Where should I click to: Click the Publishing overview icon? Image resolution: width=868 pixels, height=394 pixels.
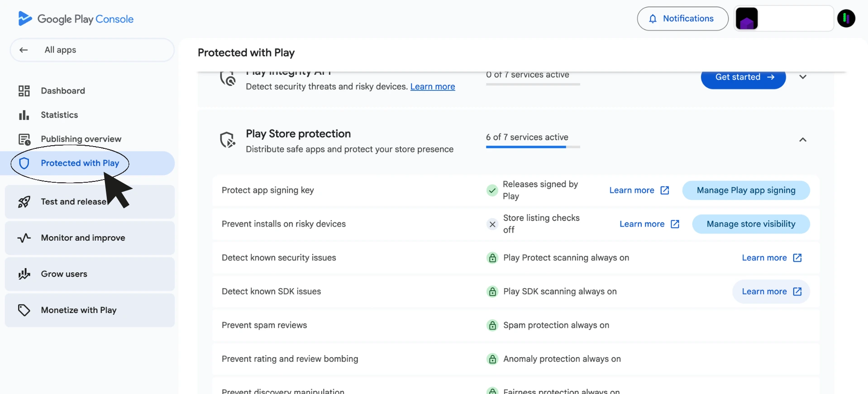click(x=24, y=139)
